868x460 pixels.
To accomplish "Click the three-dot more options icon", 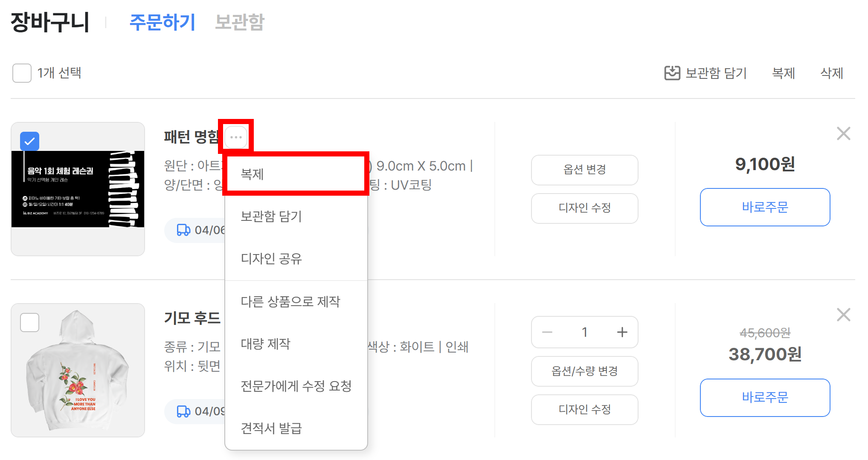I will click(x=236, y=137).
